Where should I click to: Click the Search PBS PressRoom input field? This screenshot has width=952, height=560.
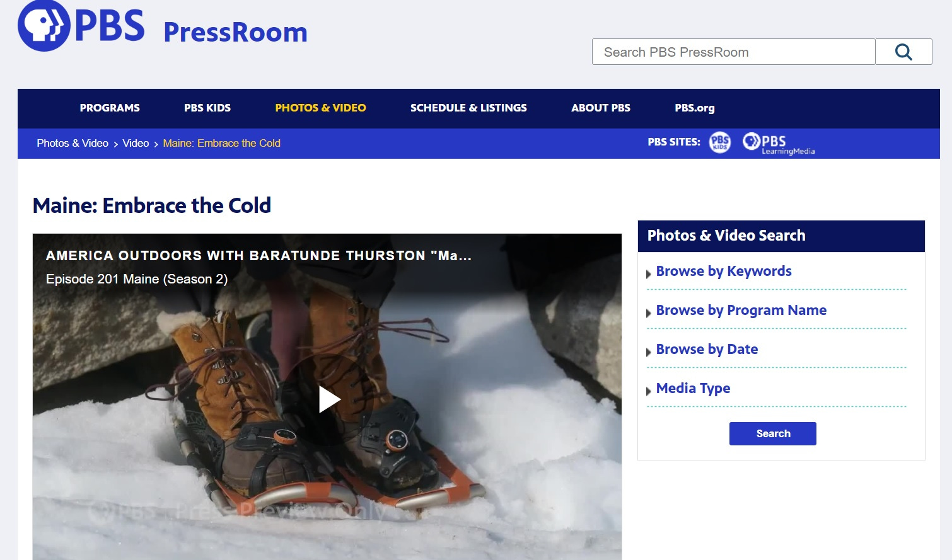point(733,52)
